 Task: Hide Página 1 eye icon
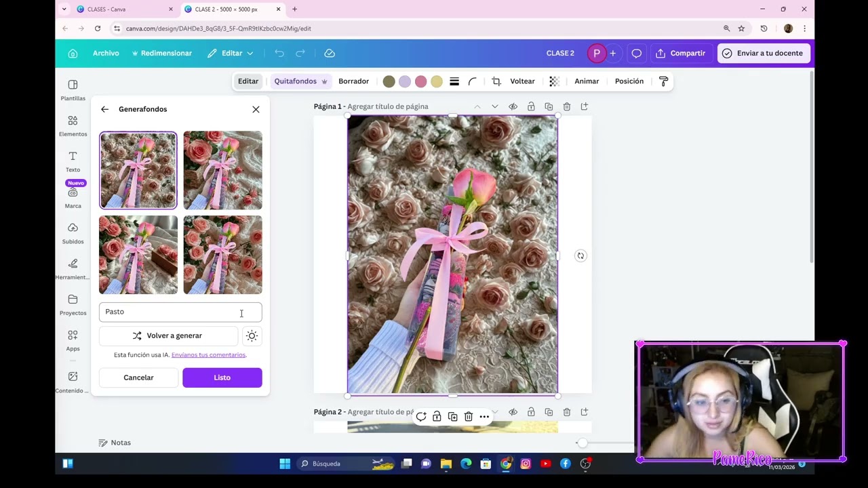[x=513, y=106]
